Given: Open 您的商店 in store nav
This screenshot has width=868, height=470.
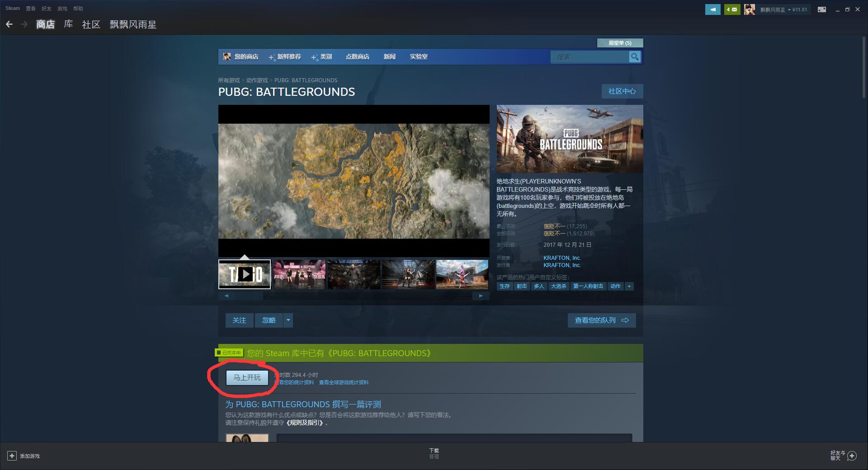Looking at the screenshot, I should pyautogui.click(x=246, y=56).
